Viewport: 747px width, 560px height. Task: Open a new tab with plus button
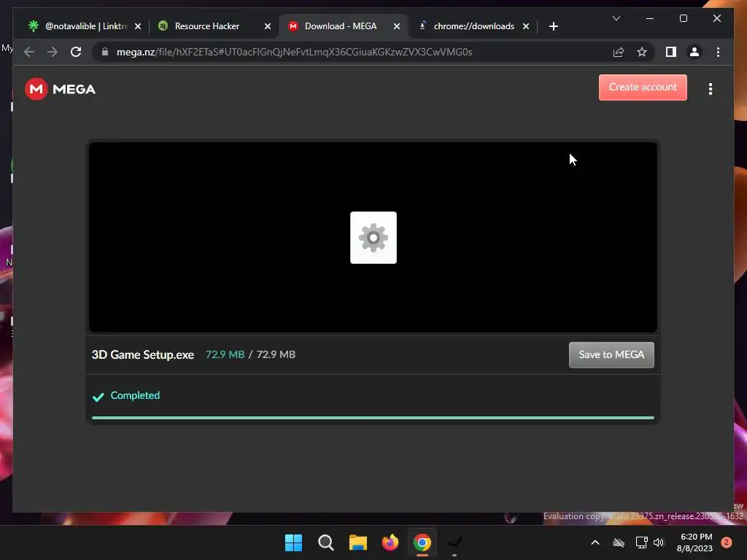pos(553,26)
